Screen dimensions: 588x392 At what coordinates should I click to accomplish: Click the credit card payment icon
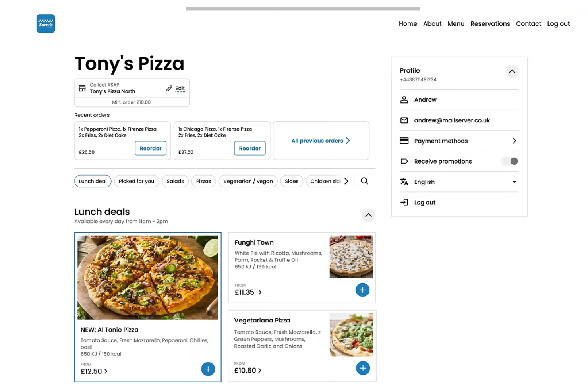click(404, 141)
